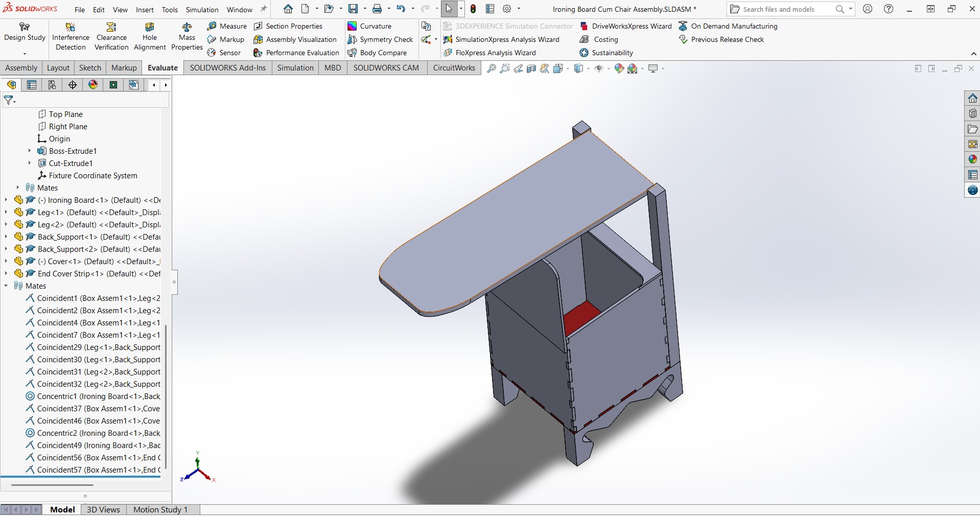Expand Ironing Board<1> component
980x516 pixels.
point(6,200)
